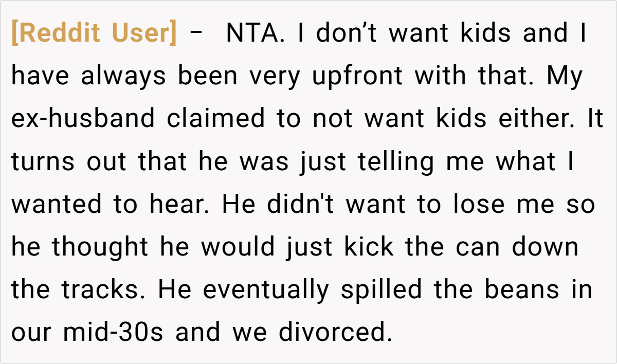Click the word "ex-husband" in the comment
The height and width of the screenshot is (364, 617).
click(83, 119)
